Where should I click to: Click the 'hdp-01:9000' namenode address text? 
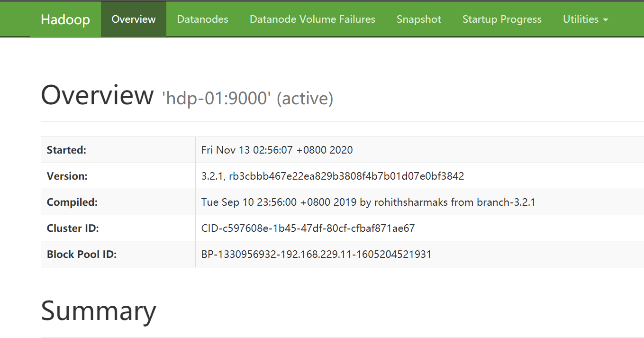(x=216, y=98)
